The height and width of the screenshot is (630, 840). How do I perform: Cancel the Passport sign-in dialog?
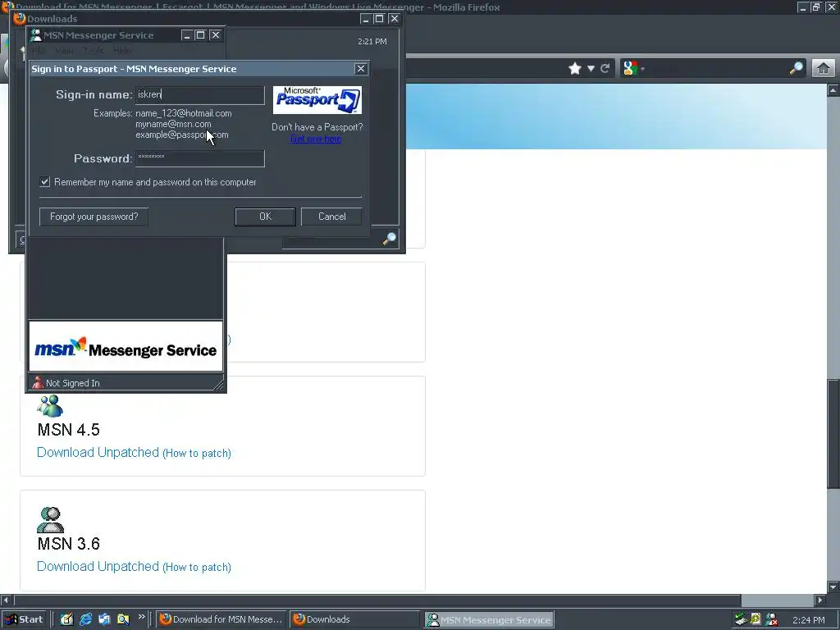pyautogui.click(x=331, y=217)
